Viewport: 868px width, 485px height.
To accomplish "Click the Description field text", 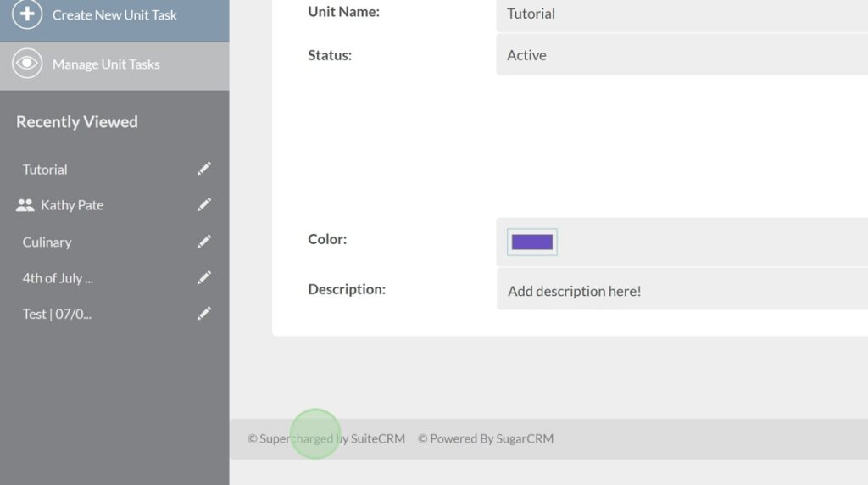I will click(574, 291).
